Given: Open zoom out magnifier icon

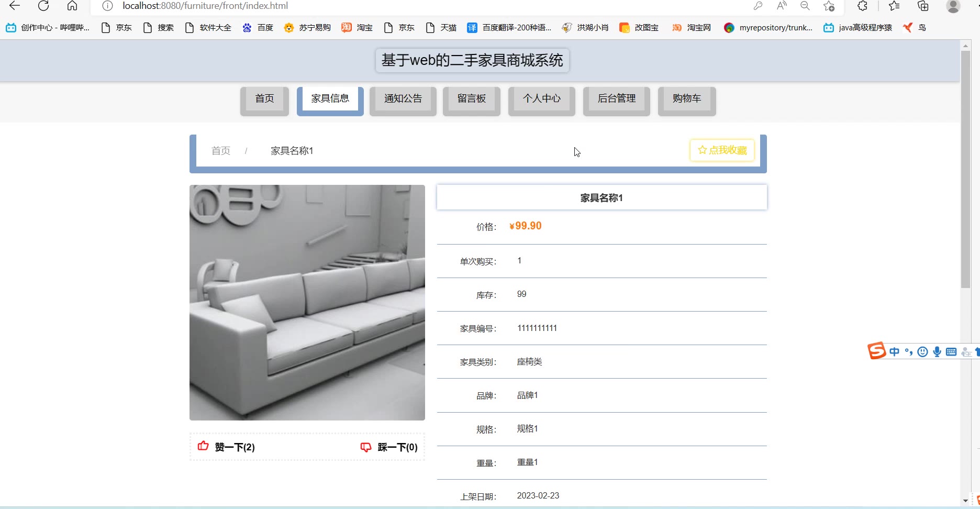Looking at the screenshot, I should tap(805, 6).
